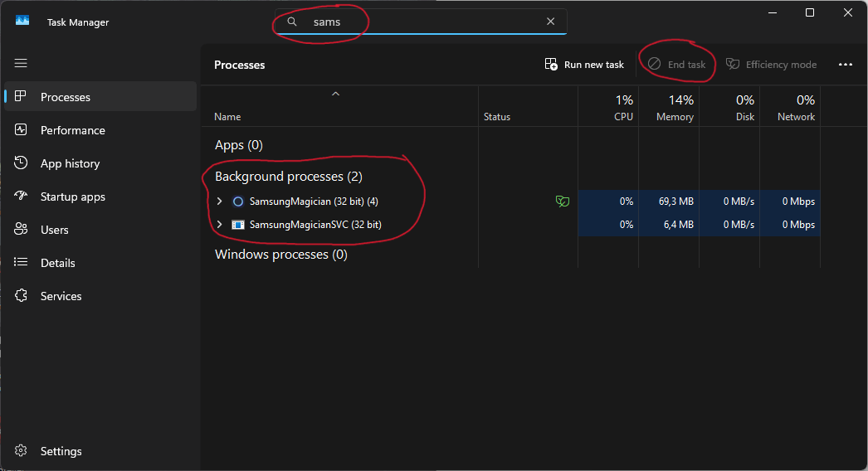Image resolution: width=868 pixels, height=471 pixels.
Task: Select the SamsungMagicianSVC (32 bit) row
Action: (511, 225)
